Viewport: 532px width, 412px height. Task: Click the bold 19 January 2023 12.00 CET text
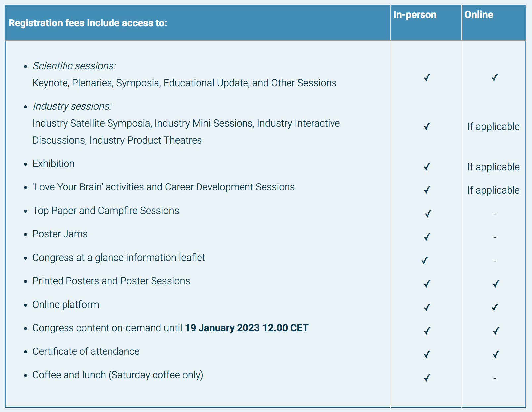[x=246, y=328]
